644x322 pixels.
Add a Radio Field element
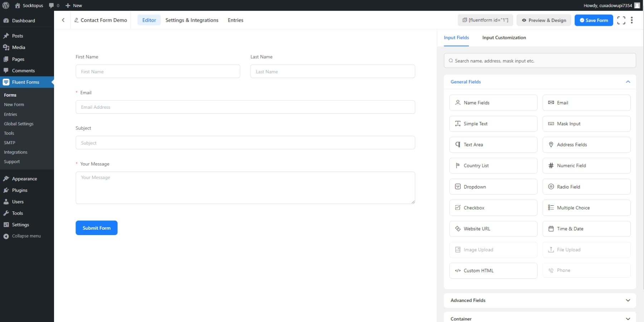pyautogui.click(x=586, y=186)
